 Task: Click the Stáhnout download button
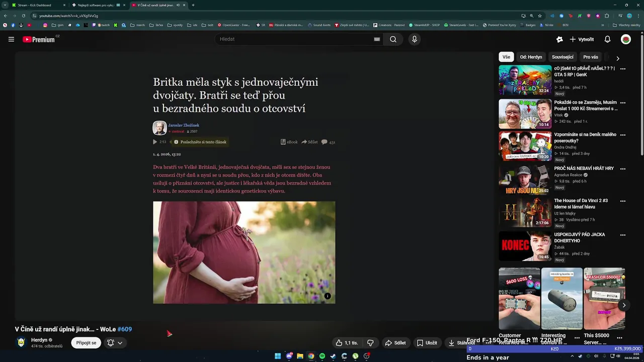[461, 343]
